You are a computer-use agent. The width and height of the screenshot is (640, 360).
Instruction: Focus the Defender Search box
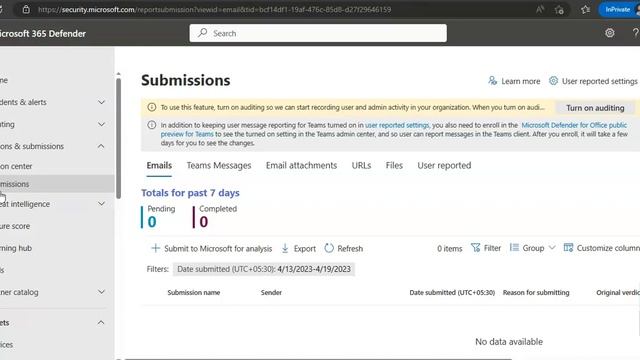318,33
